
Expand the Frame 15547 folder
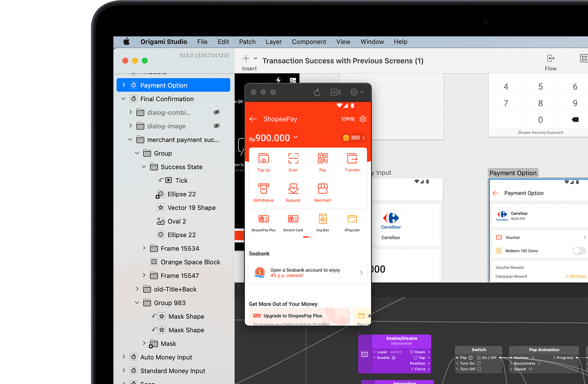coord(144,275)
